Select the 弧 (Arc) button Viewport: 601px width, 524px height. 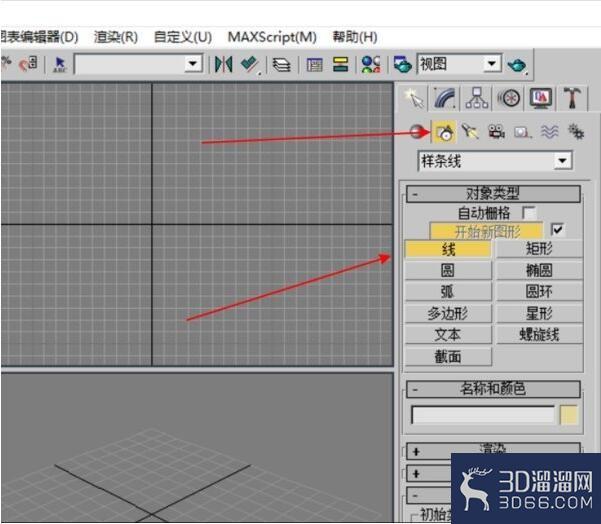click(x=448, y=292)
